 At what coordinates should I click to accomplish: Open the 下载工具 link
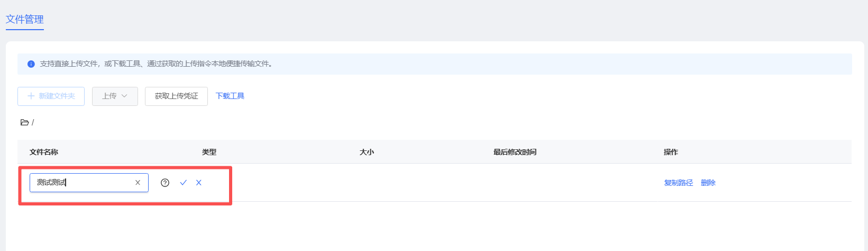click(230, 96)
